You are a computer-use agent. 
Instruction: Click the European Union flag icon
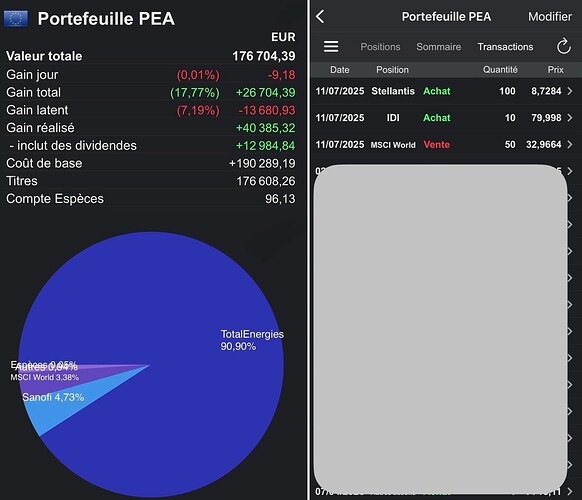16,19
